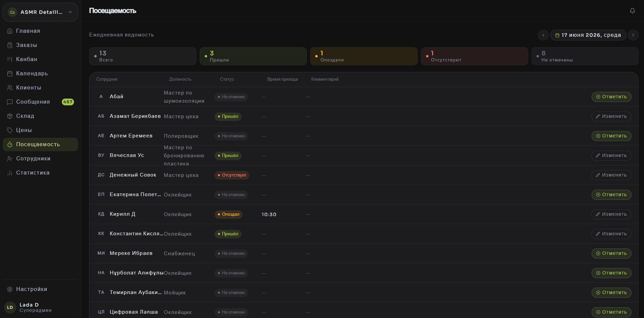
Task: Open Цены in sidebar
Action: [40, 130]
